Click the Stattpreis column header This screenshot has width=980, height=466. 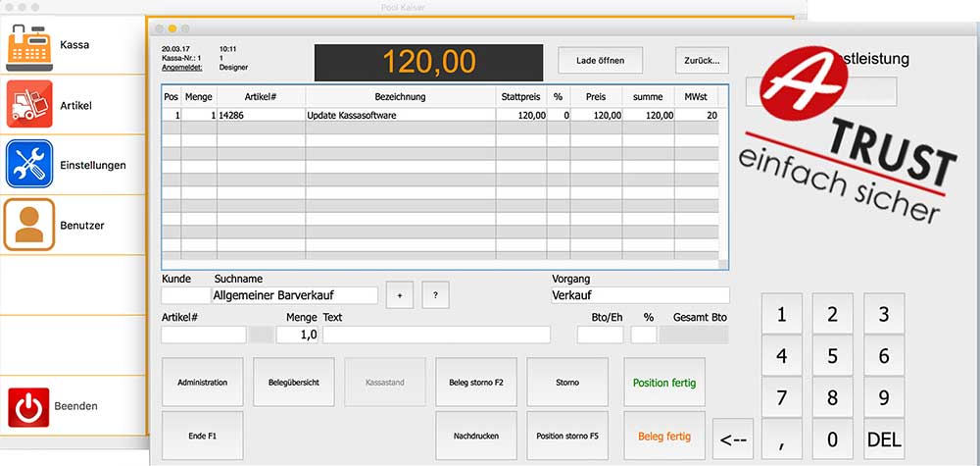(521, 97)
